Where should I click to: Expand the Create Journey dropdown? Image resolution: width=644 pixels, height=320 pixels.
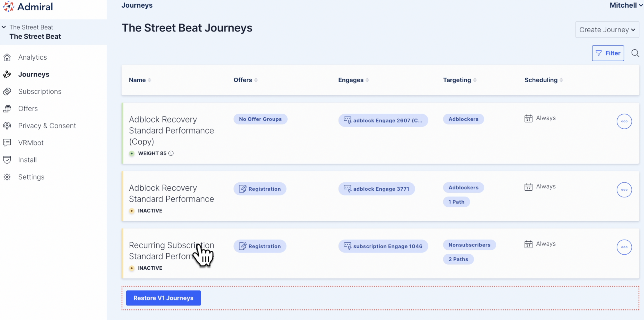(607, 30)
